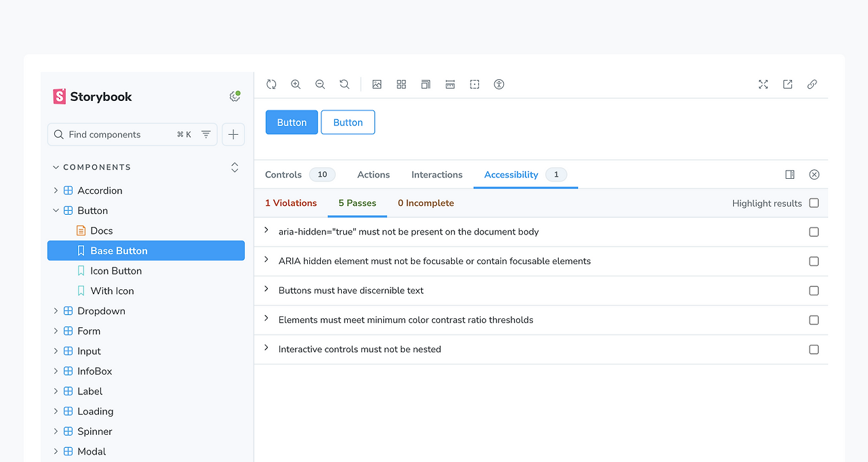Screen dimensions: 868x462
Task: Create a new story with plus button
Action: (233, 134)
